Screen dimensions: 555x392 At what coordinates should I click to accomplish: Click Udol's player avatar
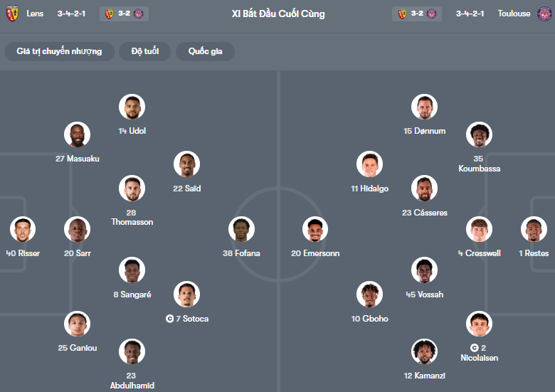(x=132, y=107)
